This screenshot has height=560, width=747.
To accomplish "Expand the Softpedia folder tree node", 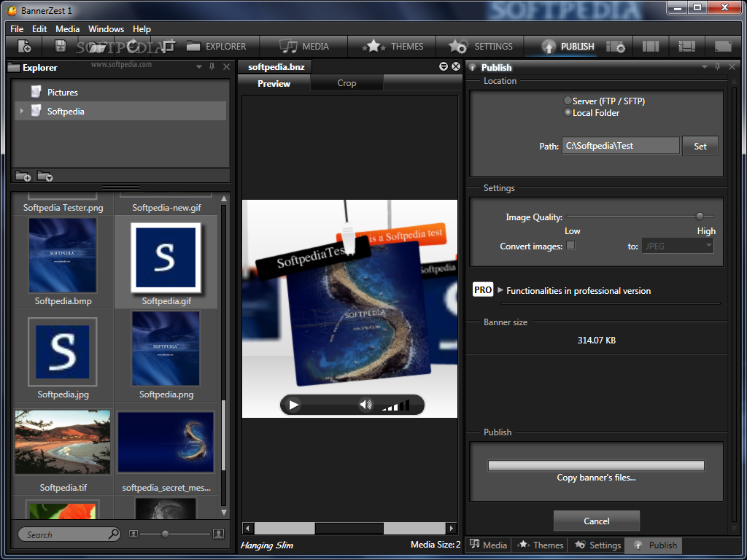I will [21, 111].
